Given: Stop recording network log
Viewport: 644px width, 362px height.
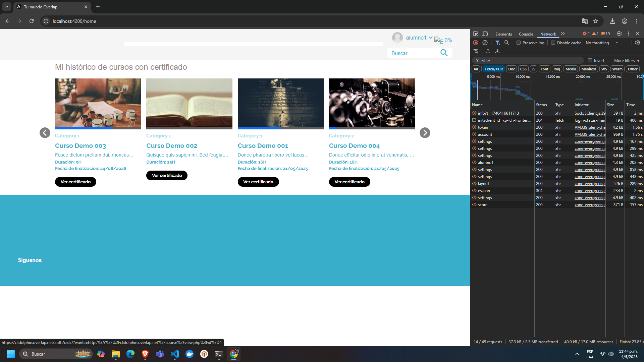Looking at the screenshot, I should coord(476,43).
